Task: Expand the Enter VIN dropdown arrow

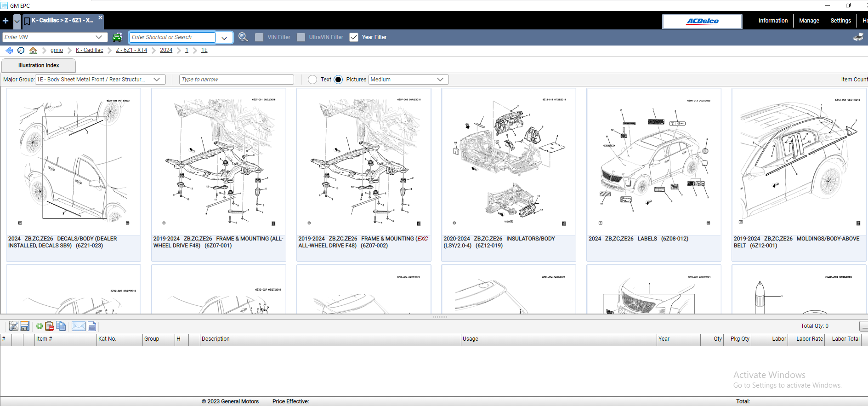Action: [x=99, y=37]
